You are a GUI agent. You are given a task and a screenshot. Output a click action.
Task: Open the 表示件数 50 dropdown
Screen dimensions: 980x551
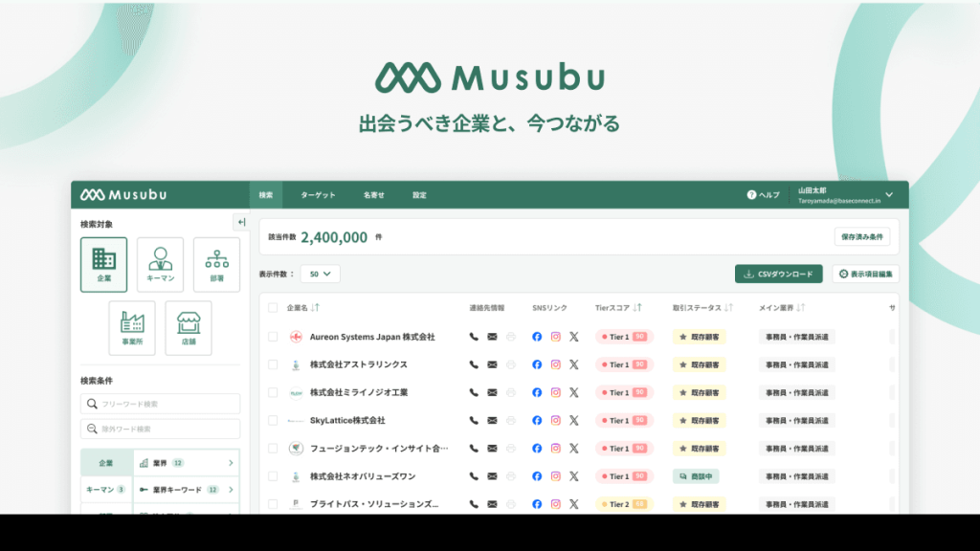point(320,274)
